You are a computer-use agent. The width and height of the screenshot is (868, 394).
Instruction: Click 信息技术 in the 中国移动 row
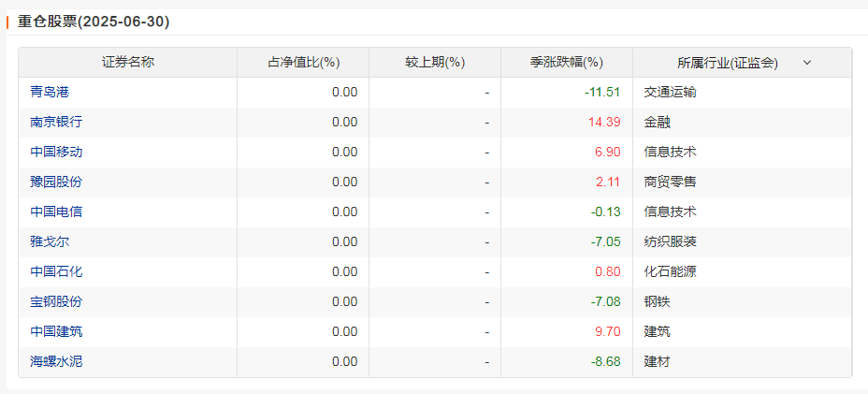[671, 152]
